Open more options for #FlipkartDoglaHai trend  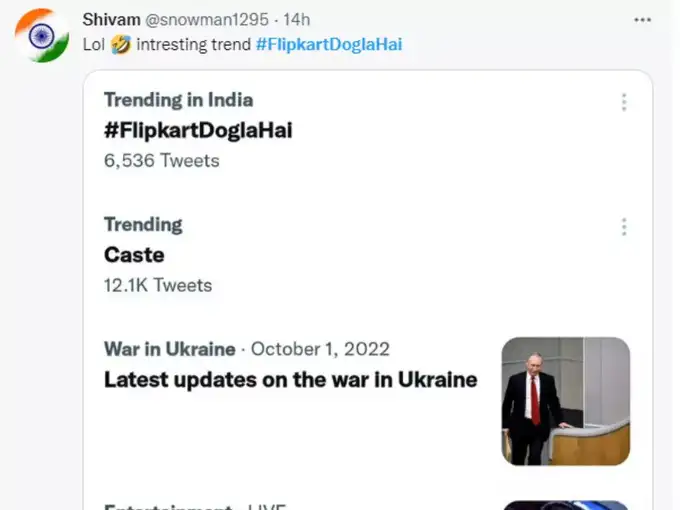click(624, 102)
